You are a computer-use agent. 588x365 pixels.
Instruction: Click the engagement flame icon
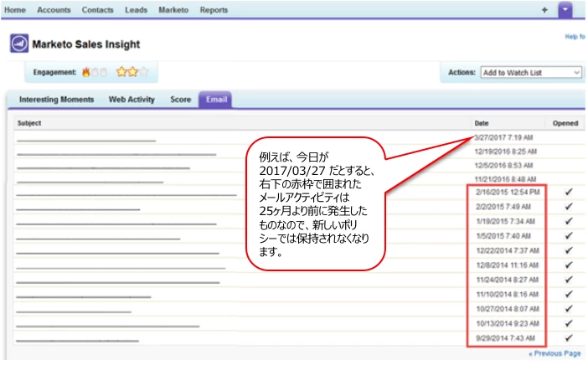(x=86, y=72)
